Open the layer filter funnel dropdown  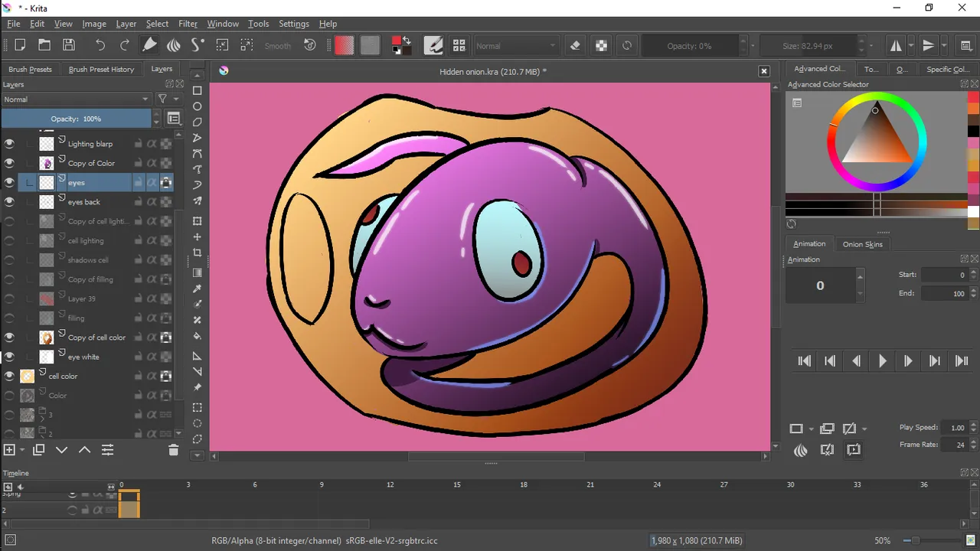click(x=168, y=99)
